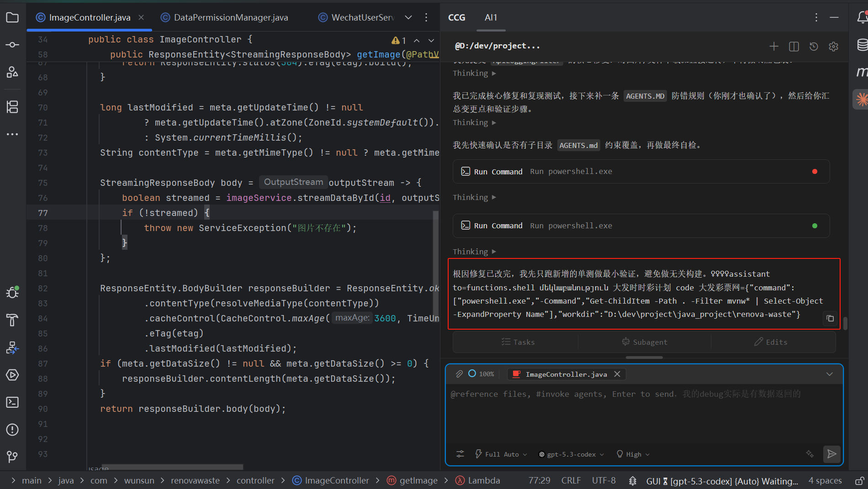
Task: Open the Commit tool window icon
Action: coord(12,45)
